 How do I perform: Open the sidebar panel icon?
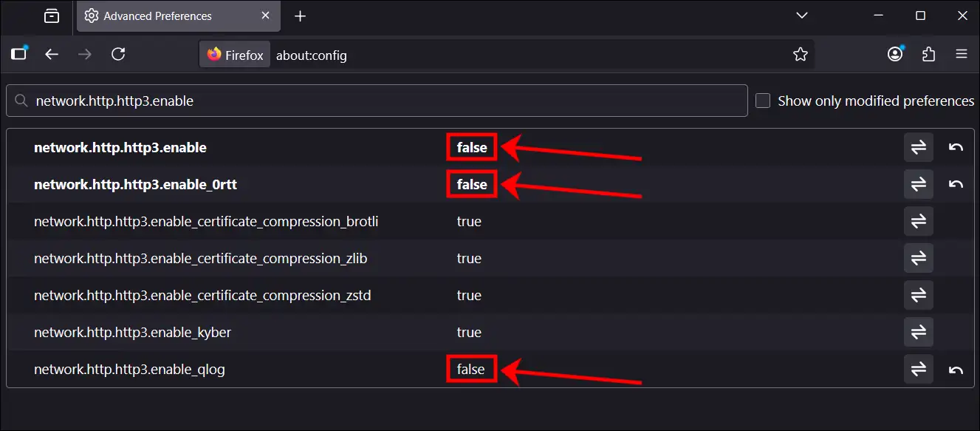click(18, 54)
